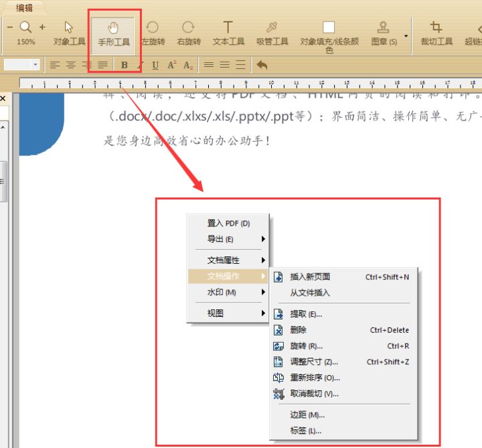Image resolution: width=482 pixels, height=448 pixels.
Task: Center align the text
Action: tap(71, 65)
